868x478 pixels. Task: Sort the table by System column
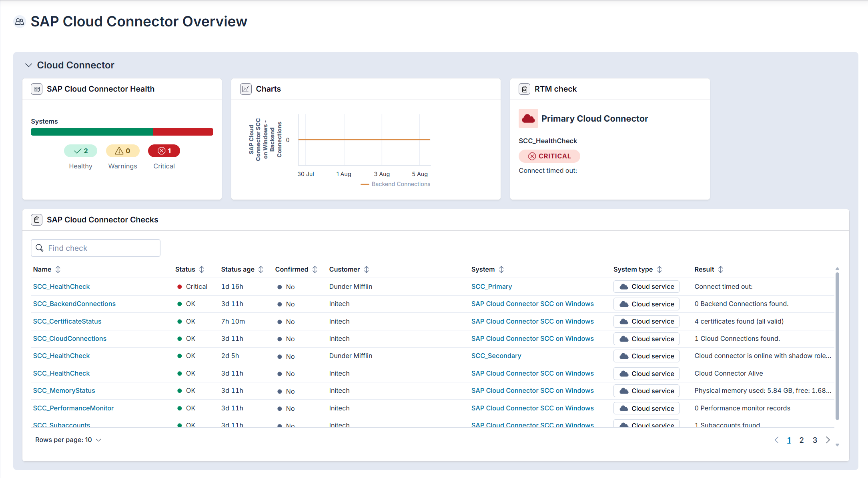[x=501, y=270]
